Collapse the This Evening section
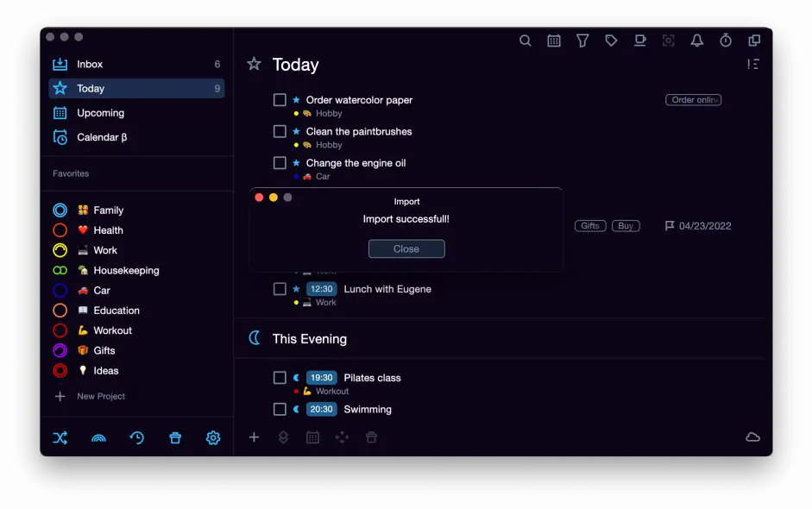This screenshot has width=812, height=509. [309, 339]
